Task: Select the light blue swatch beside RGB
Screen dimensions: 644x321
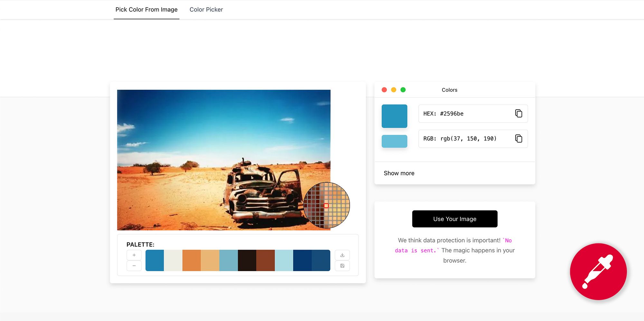Action: coord(394,141)
